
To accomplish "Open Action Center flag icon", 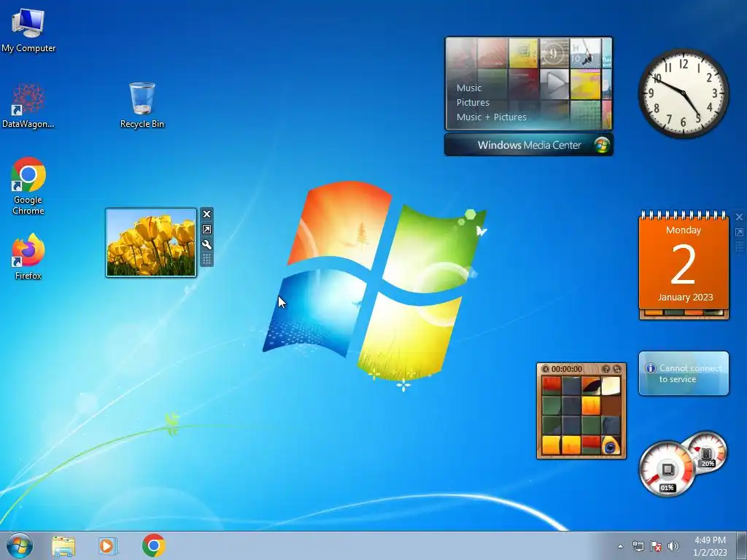I will coord(656,546).
